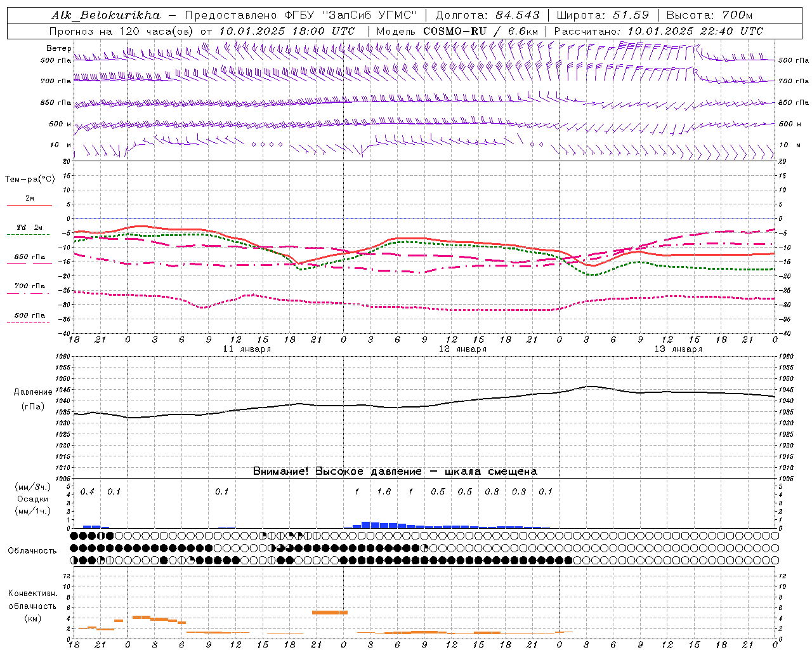Select the forecast start 10.01.2025 18:00 UTC
Screen dimensions: 812x650
coord(287,31)
